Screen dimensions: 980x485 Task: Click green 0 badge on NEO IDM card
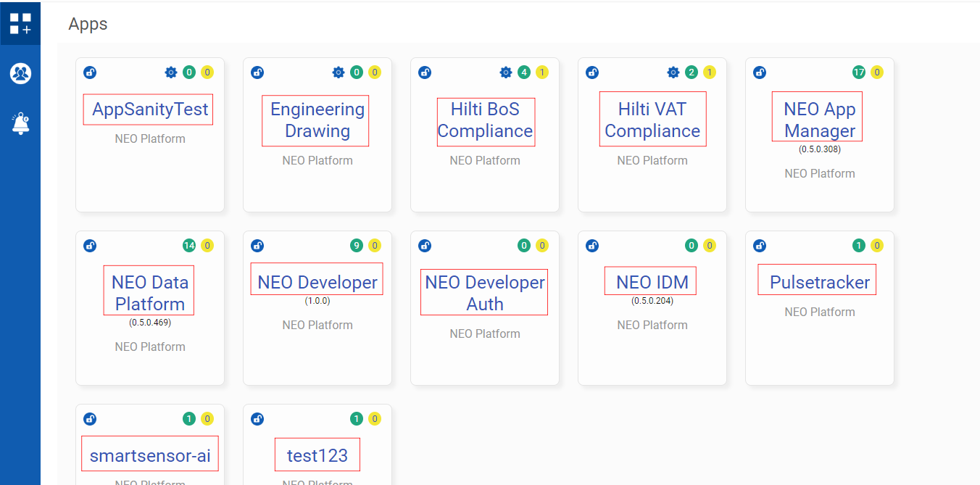coord(692,246)
